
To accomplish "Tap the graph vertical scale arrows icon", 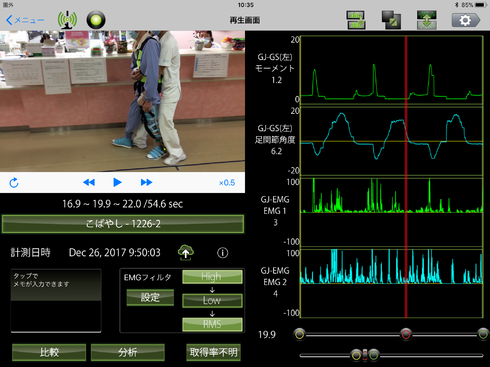I will [427, 20].
